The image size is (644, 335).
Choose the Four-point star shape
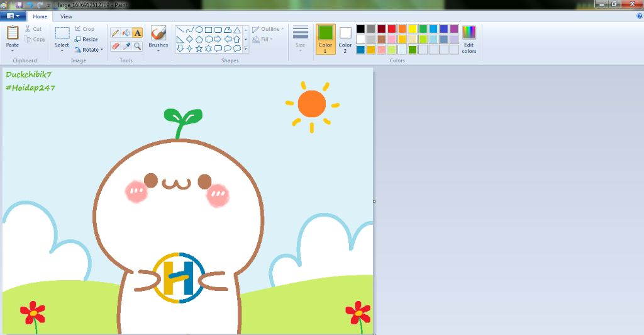click(x=189, y=48)
